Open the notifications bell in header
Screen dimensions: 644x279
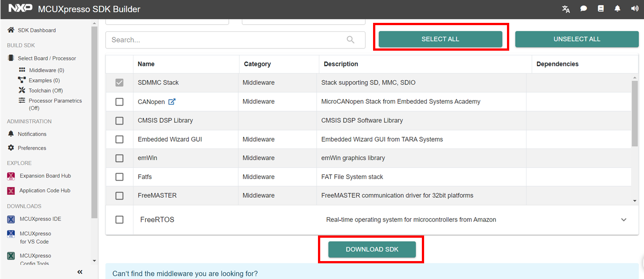pos(618,9)
